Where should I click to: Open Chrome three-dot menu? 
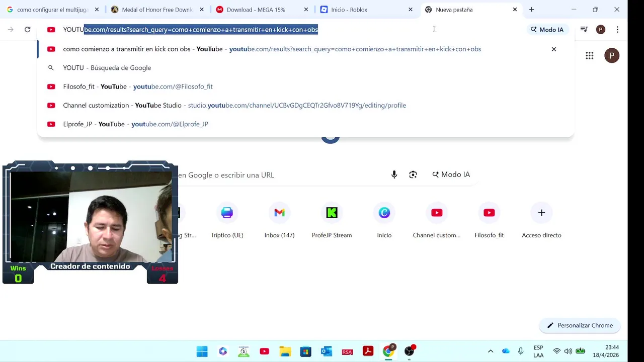tap(617, 30)
